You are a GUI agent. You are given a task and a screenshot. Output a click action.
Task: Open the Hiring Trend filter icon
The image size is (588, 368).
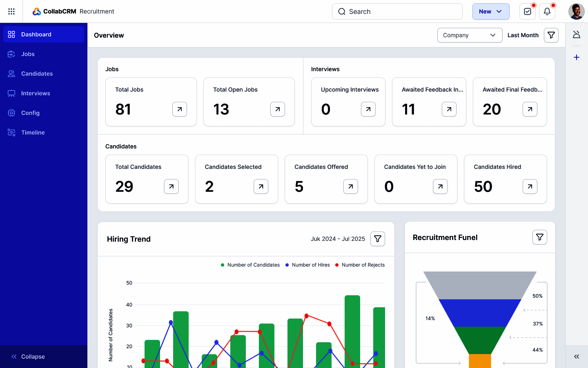point(378,239)
